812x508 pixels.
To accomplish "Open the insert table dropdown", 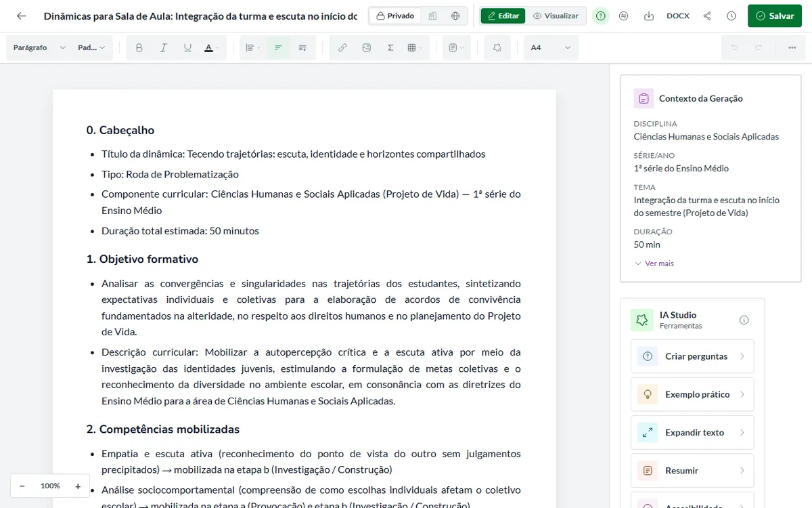I will coord(415,48).
